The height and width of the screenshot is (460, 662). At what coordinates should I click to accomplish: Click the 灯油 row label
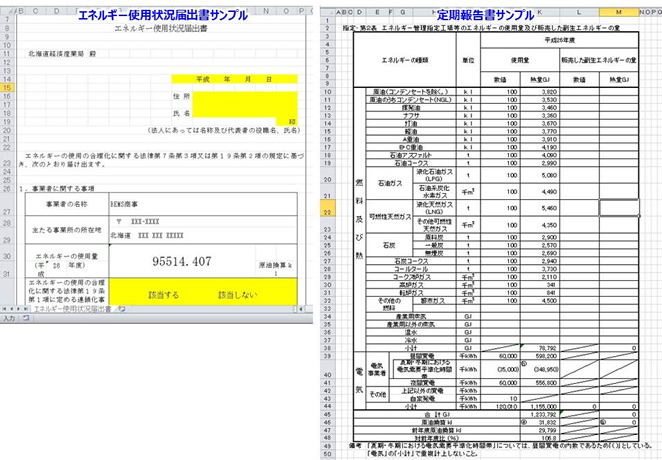pos(411,124)
